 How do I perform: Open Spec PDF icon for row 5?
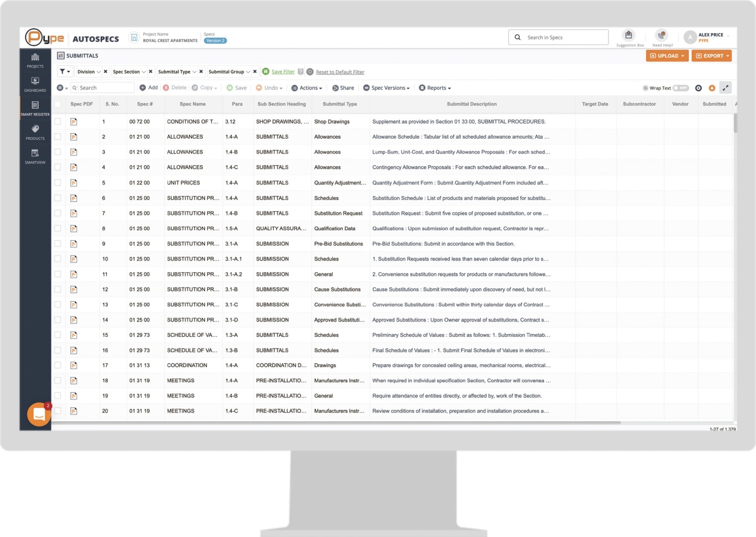(x=74, y=183)
